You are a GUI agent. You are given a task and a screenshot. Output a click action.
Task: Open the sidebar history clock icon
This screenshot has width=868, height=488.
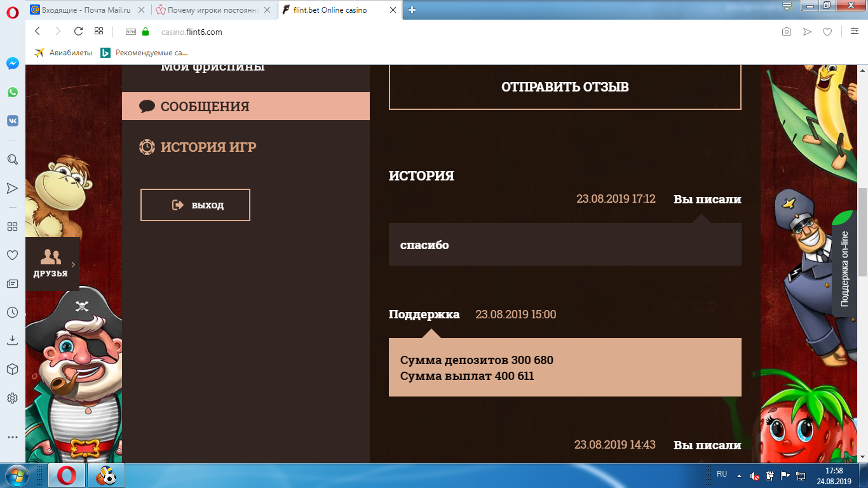point(12,312)
